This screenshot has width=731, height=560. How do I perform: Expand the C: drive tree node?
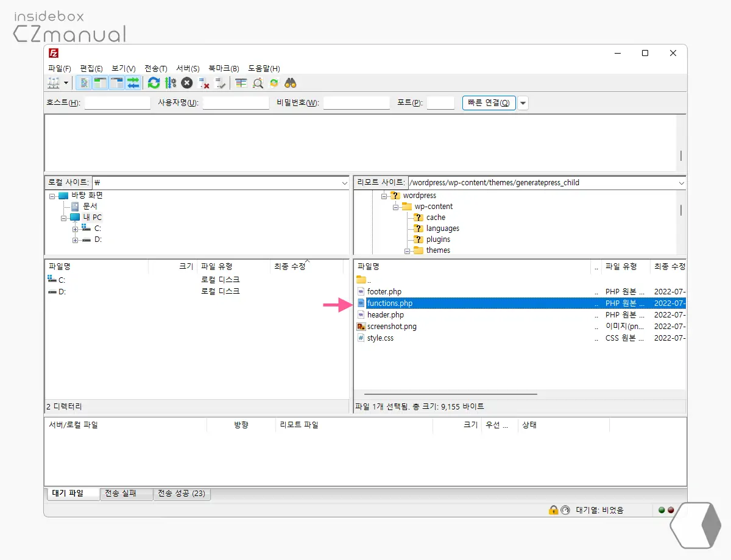76,229
